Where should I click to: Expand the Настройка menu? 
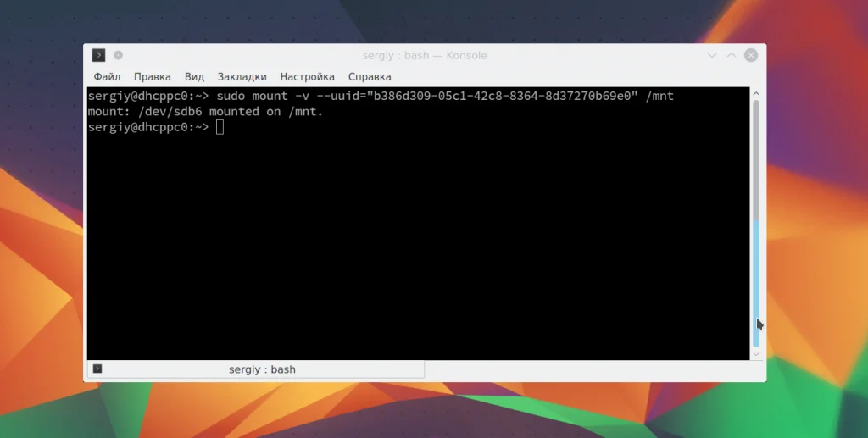[x=307, y=77]
